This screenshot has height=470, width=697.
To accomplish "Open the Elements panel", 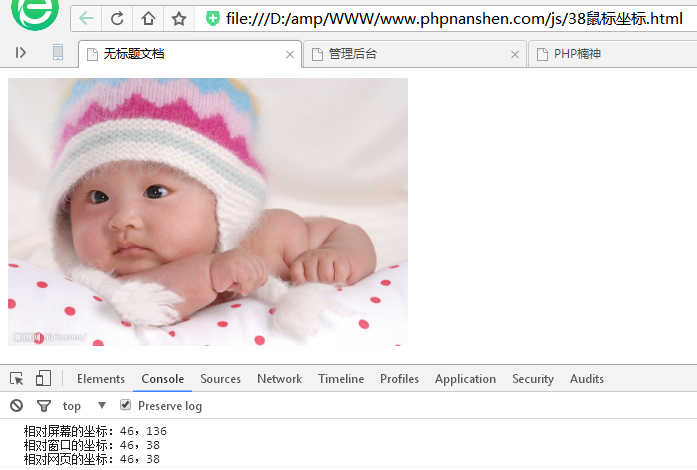I will [101, 379].
